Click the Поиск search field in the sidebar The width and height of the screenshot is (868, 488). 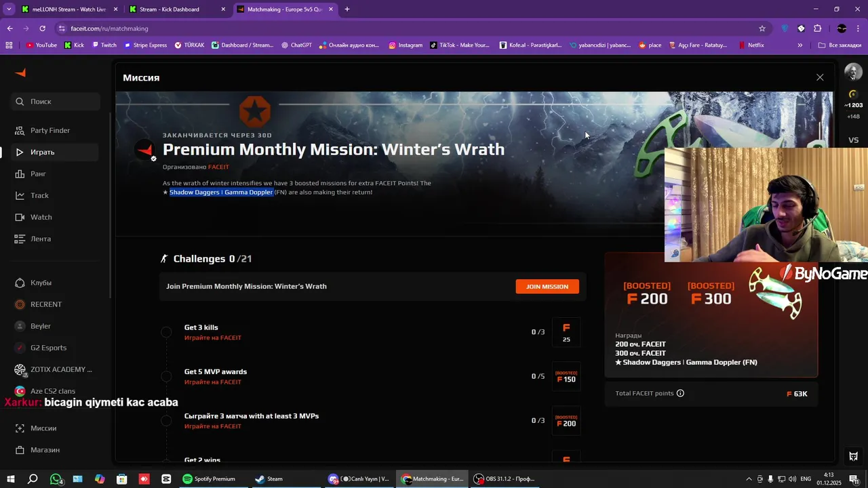click(x=56, y=102)
